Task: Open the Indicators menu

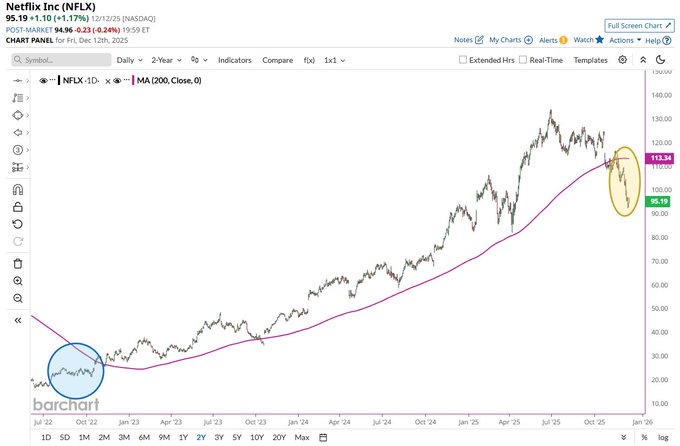Action: (x=235, y=60)
